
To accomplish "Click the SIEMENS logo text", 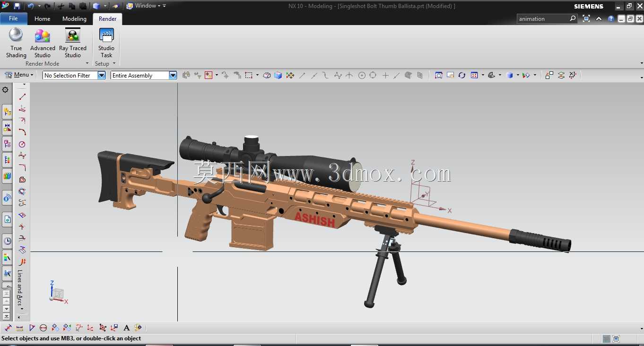I will [589, 7].
